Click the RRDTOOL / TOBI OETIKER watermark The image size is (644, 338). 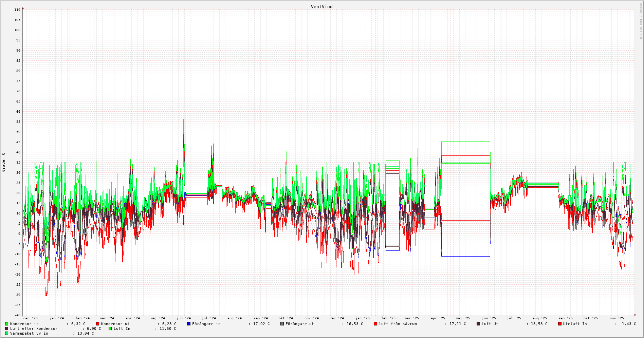click(x=641, y=20)
